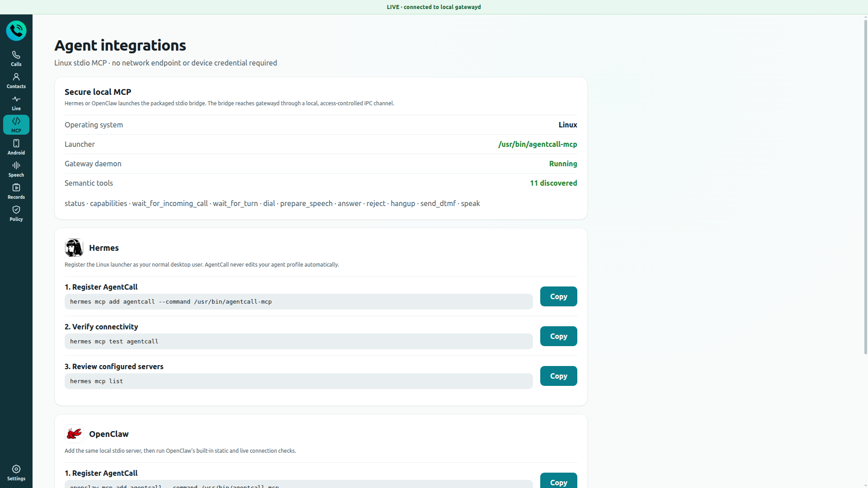Click the 11 discovered tools count

click(x=553, y=183)
